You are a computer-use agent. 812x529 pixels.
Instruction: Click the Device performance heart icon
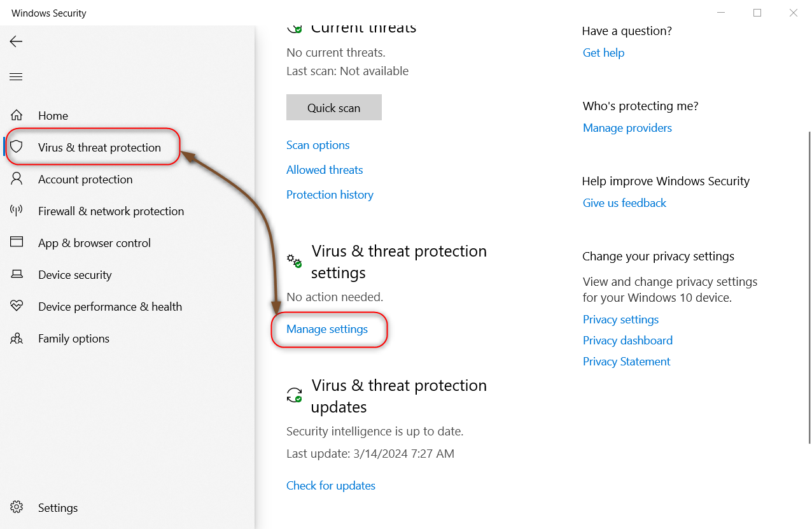point(17,306)
